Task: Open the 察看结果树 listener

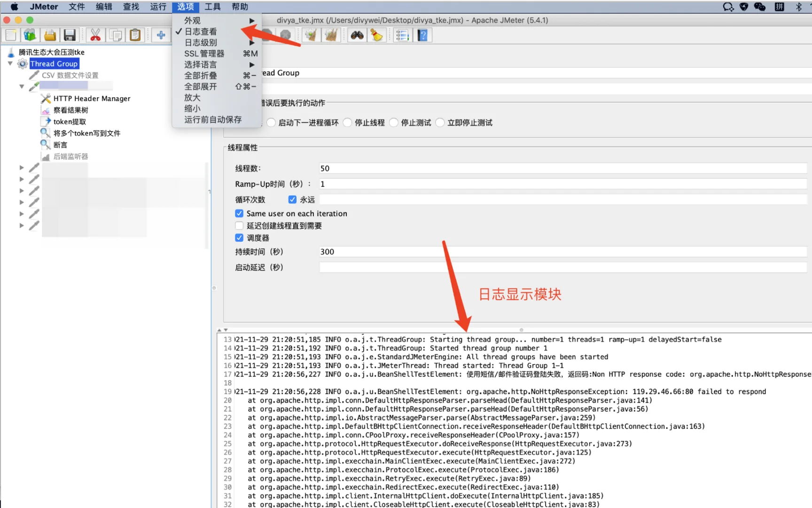Action: click(x=70, y=110)
